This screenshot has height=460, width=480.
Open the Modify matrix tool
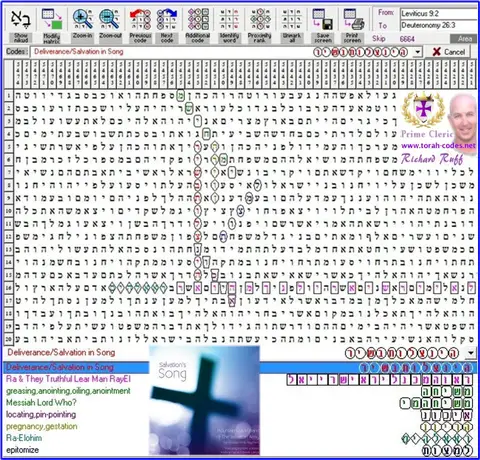point(52,19)
